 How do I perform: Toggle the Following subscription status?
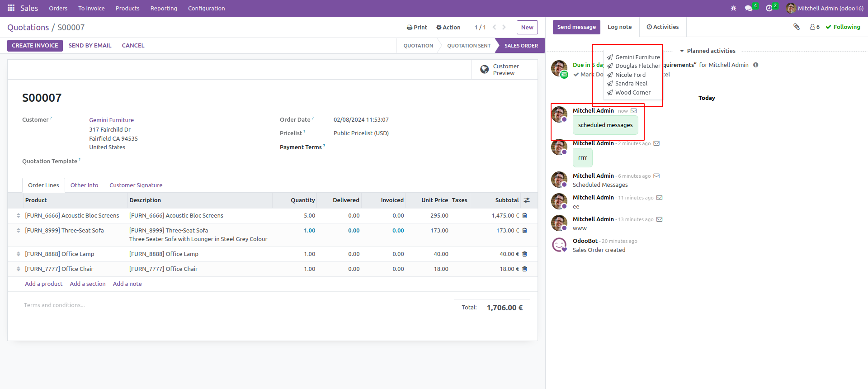[843, 27]
